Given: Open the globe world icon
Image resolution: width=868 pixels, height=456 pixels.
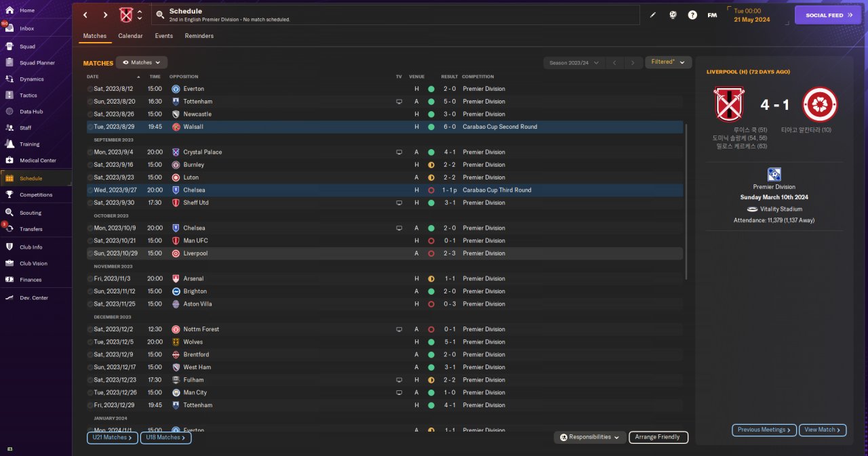Looking at the screenshot, I should pos(673,14).
